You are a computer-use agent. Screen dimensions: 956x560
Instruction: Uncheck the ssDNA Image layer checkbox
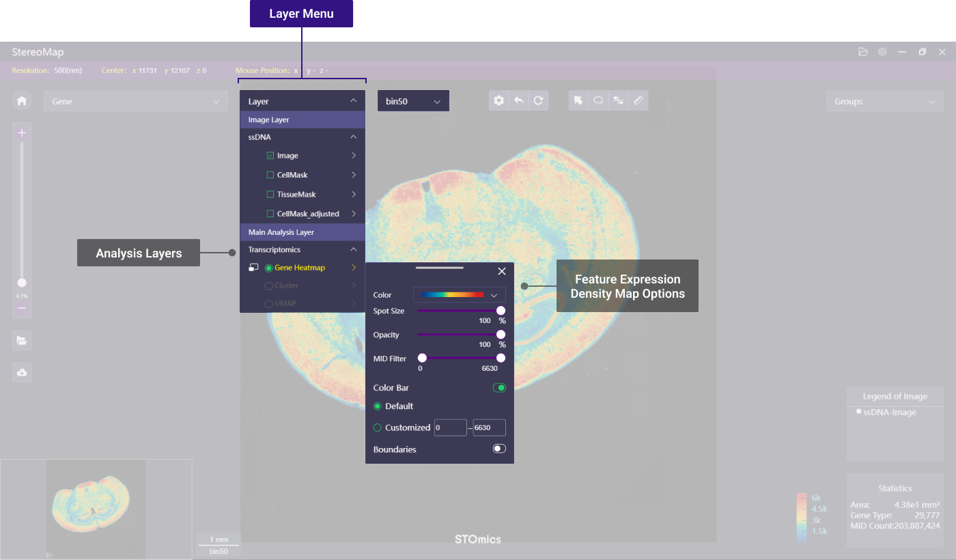point(270,156)
